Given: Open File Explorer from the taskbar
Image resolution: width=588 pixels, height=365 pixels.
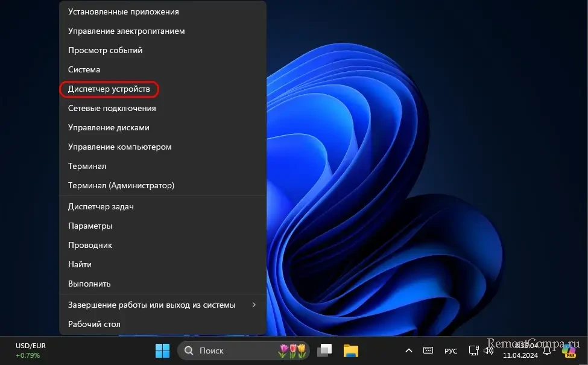Looking at the screenshot, I should pos(351,351).
